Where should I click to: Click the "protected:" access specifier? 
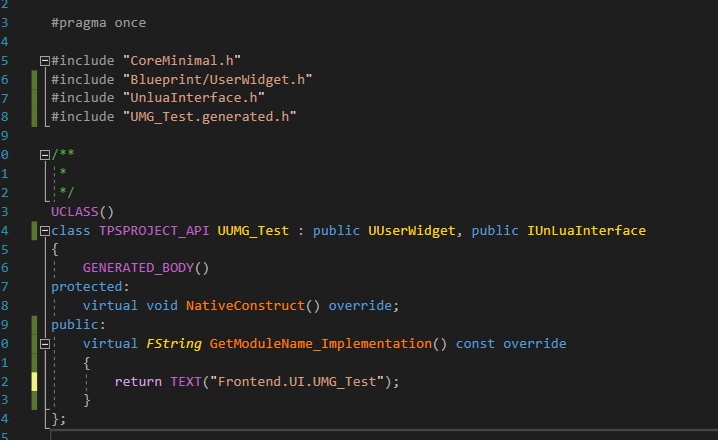[x=90, y=287]
